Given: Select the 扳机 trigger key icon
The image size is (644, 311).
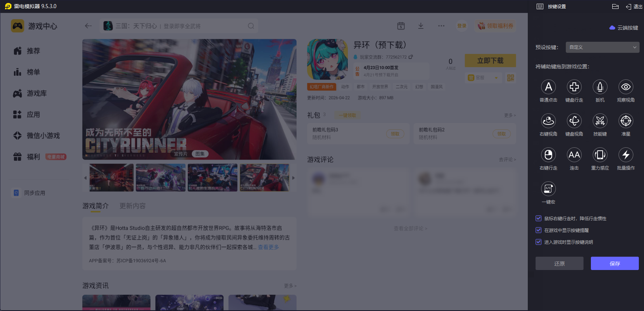Looking at the screenshot, I should pyautogui.click(x=600, y=87).
